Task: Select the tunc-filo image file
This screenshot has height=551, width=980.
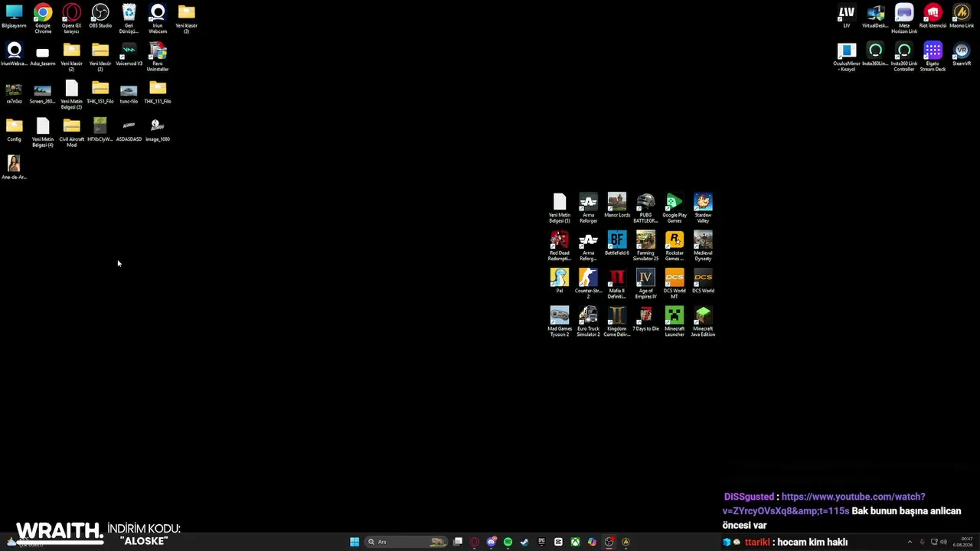Action: 129,93
